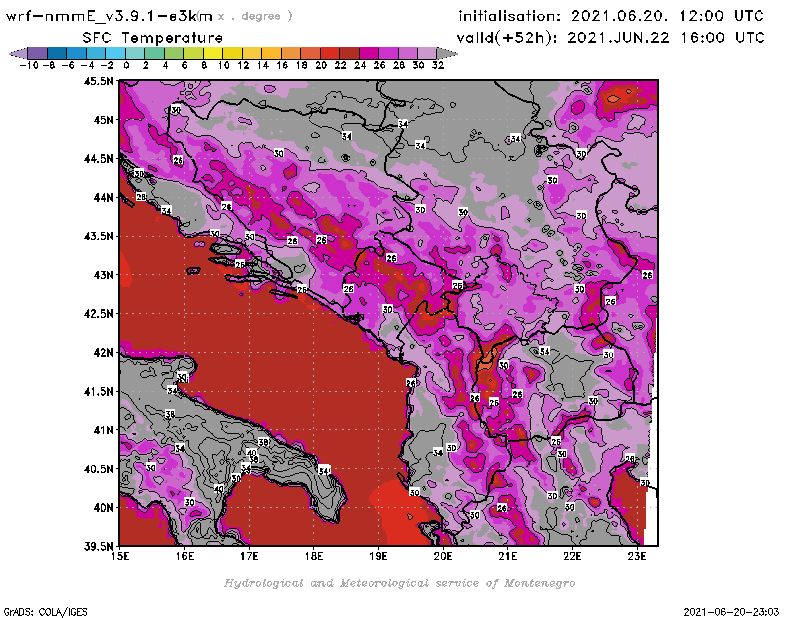This screenshot has height=618, width=800.
Task: Click the 45N latitude label
Action: 103,120
